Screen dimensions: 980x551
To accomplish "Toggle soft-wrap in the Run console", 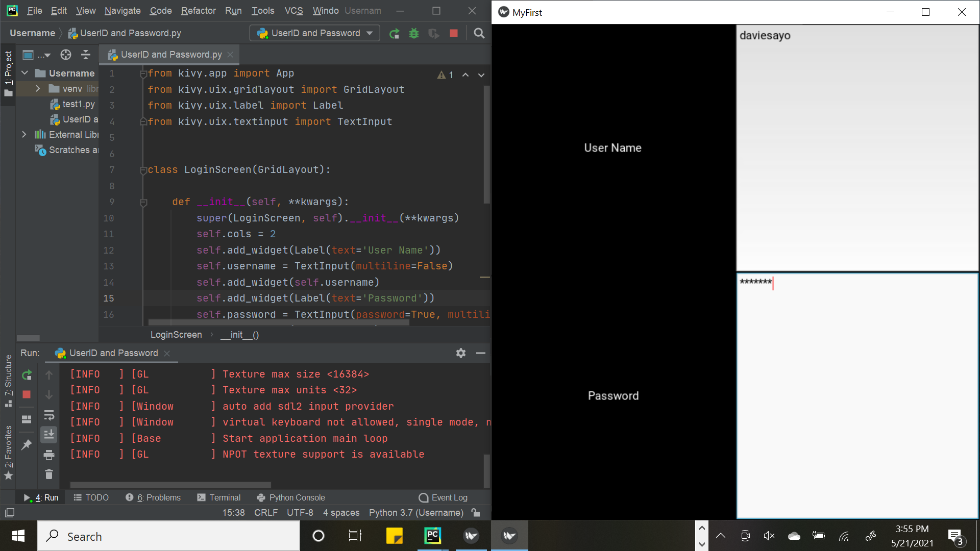I will click(49, 415).
